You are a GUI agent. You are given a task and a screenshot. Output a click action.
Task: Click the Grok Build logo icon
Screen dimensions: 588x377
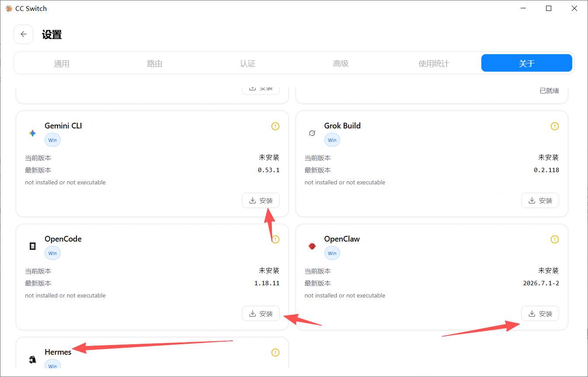(312, 133)
